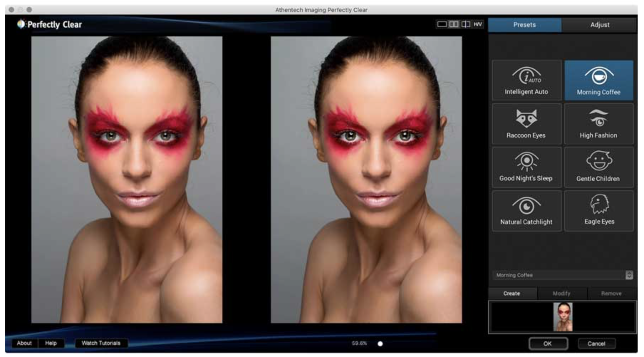The height and width of the screenshot is (357, 644).
Task: Click the Perfectly Clear logo
Action: pyautogui.click(x=50, y=24)
